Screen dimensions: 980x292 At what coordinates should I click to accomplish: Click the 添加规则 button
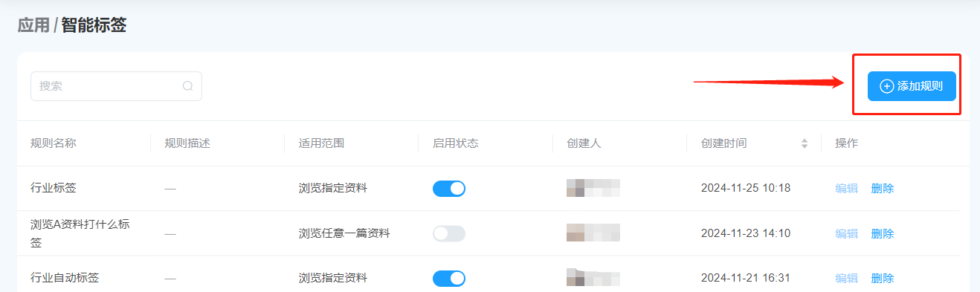tap(912, 86)
